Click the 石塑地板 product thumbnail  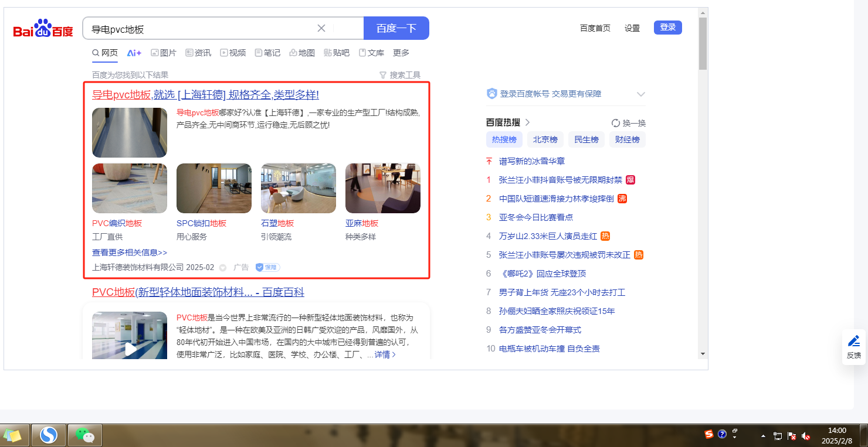(299, 188)
